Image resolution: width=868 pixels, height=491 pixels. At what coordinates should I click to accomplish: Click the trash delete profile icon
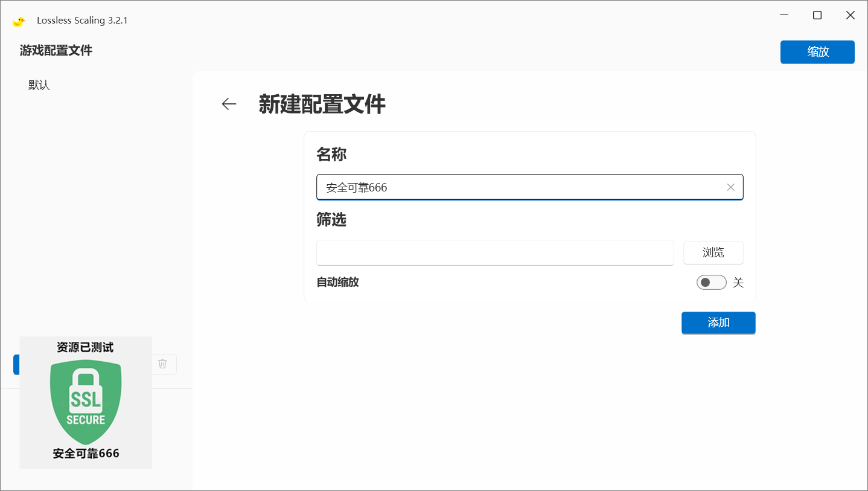point(162,364)
